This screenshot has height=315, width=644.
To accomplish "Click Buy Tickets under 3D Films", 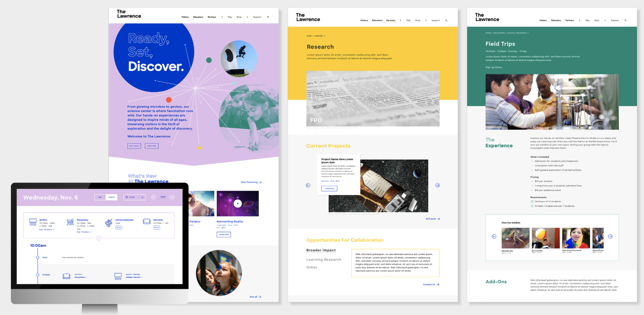I will (47, 229).
